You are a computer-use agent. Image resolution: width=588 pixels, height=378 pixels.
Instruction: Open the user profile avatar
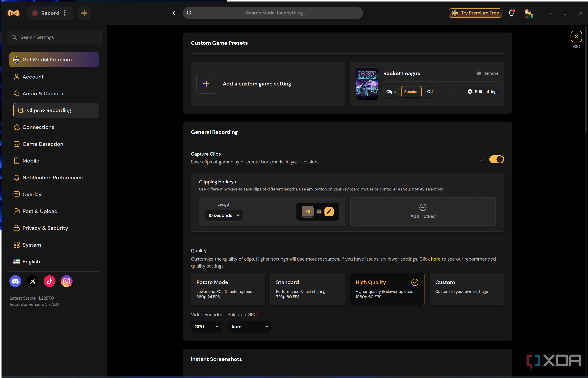point(528,13)
